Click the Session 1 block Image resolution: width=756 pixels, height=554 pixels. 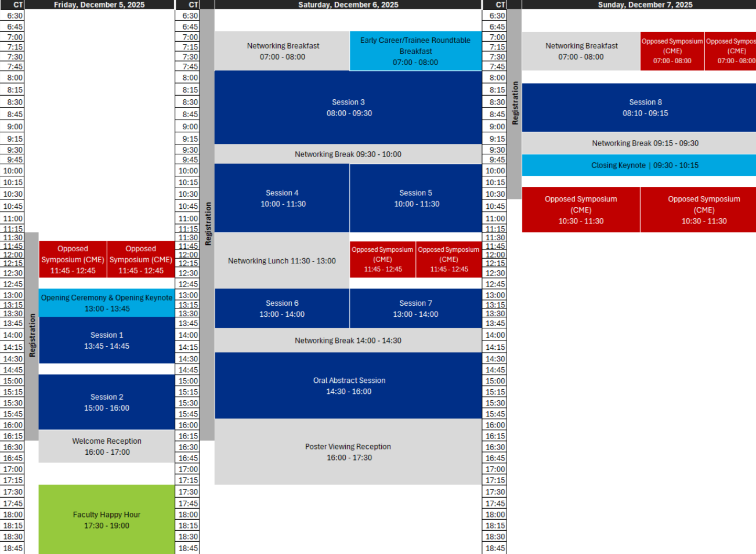(x=107, y=341)
